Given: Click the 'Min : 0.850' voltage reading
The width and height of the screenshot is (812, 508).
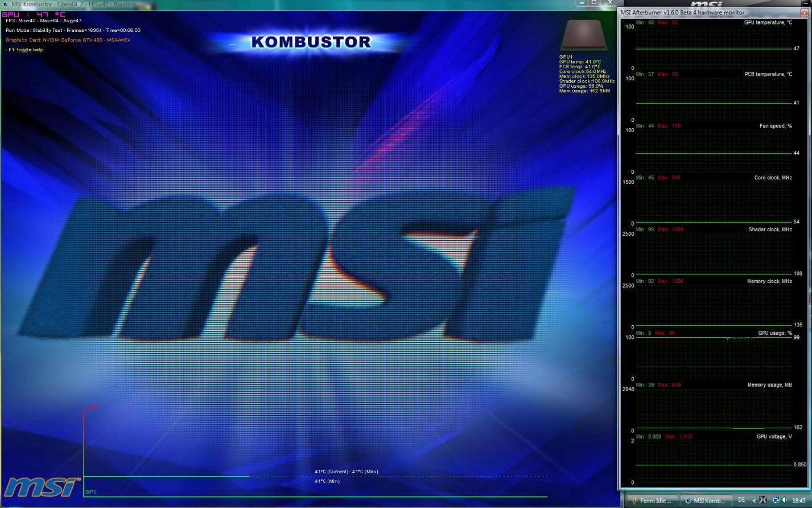Looking at the screenshot, I should (x=649, y=437).
